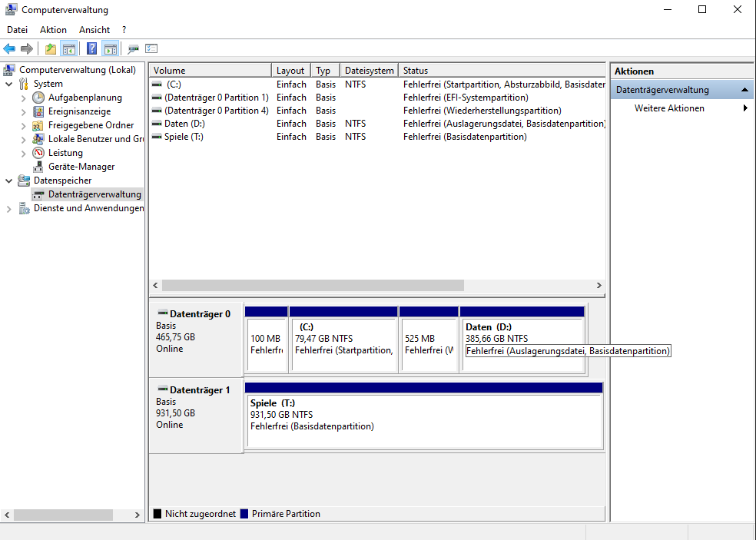Expand the Freigegebene Ordner node
Screen dimensions: 756x540
coord(23,126)
